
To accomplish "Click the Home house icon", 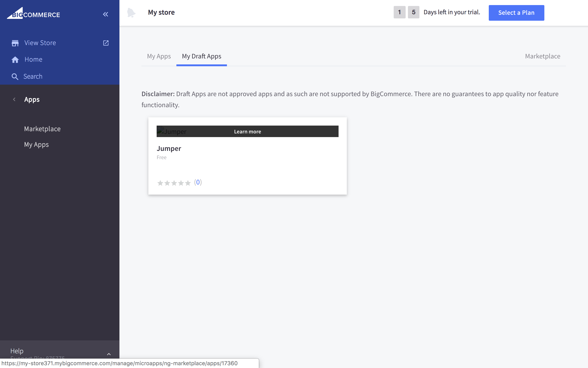I will [15, 60].
